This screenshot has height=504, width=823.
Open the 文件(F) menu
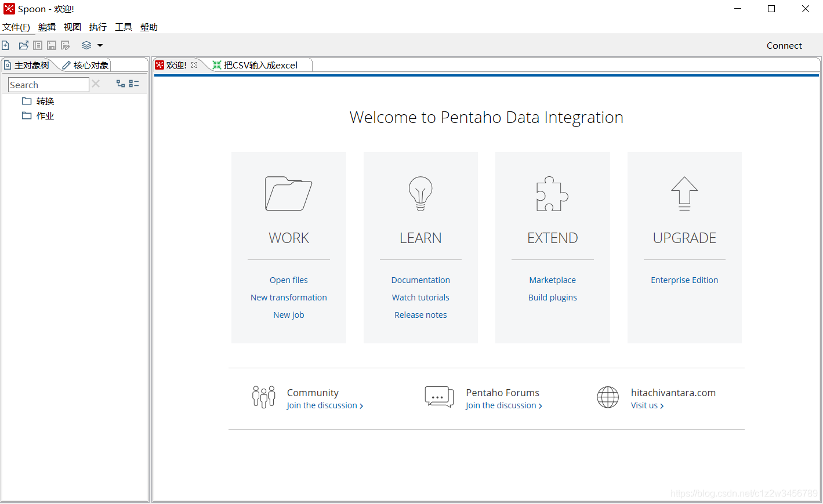pos(16,27)
